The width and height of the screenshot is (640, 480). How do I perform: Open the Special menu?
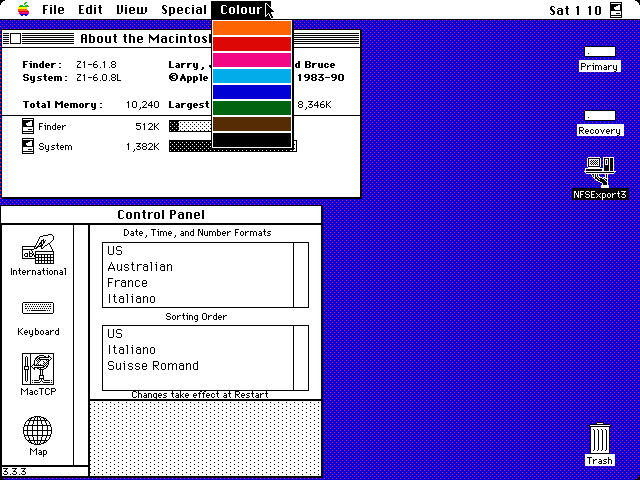pos(184,9)
